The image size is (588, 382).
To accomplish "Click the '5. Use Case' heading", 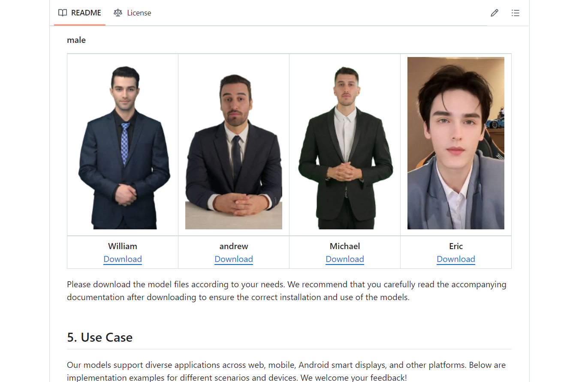I will [x=100, y=337].
